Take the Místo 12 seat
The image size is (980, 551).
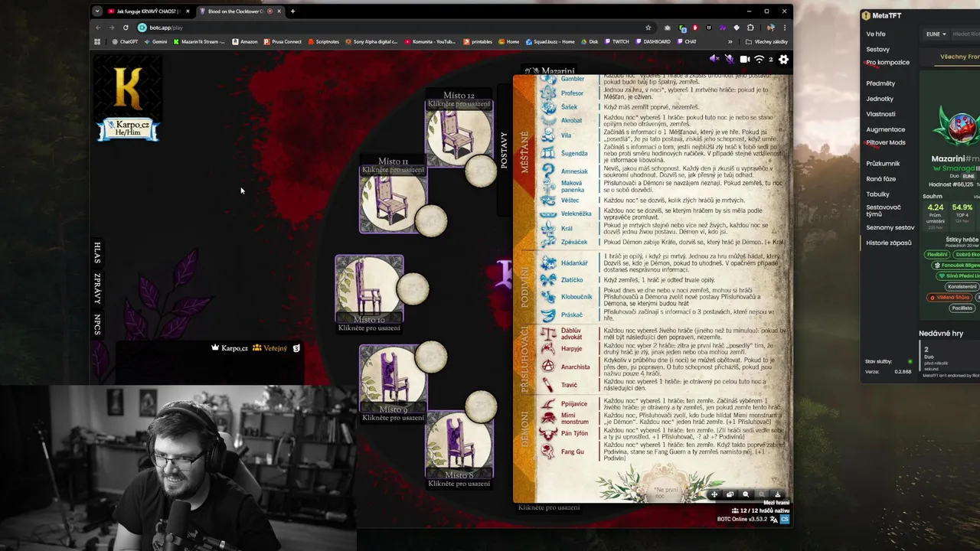(459, 135)
